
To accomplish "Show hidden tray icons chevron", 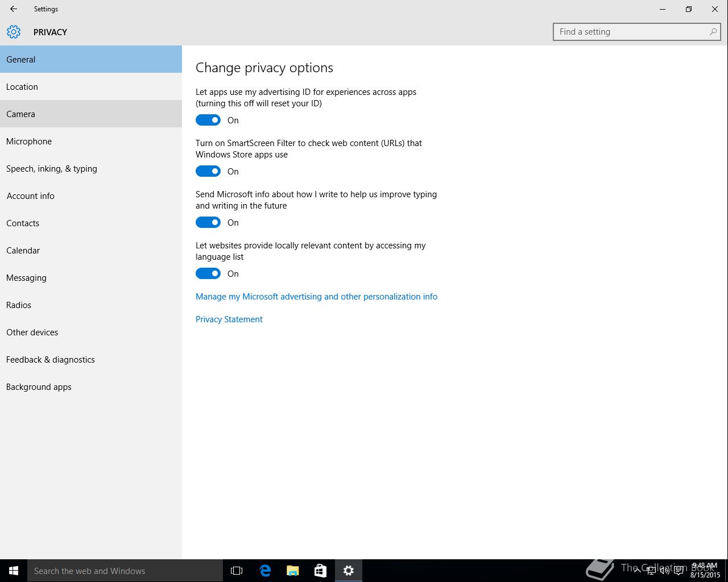I will 638,571.
